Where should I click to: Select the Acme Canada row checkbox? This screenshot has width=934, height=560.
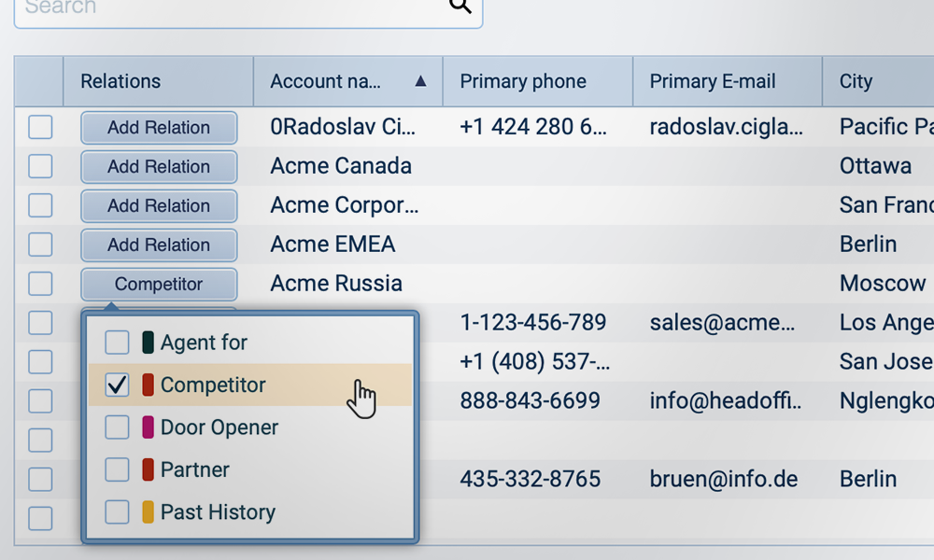click(40, 167)
